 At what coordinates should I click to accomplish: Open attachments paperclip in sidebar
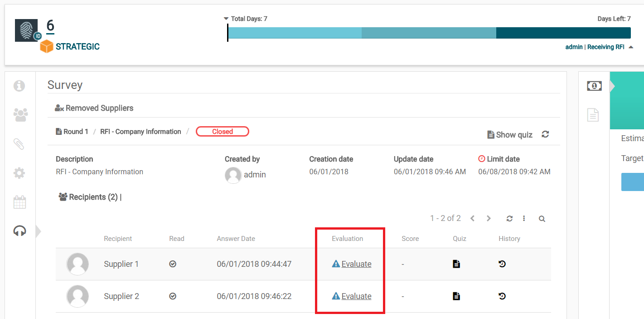click(x=19, y=144)
